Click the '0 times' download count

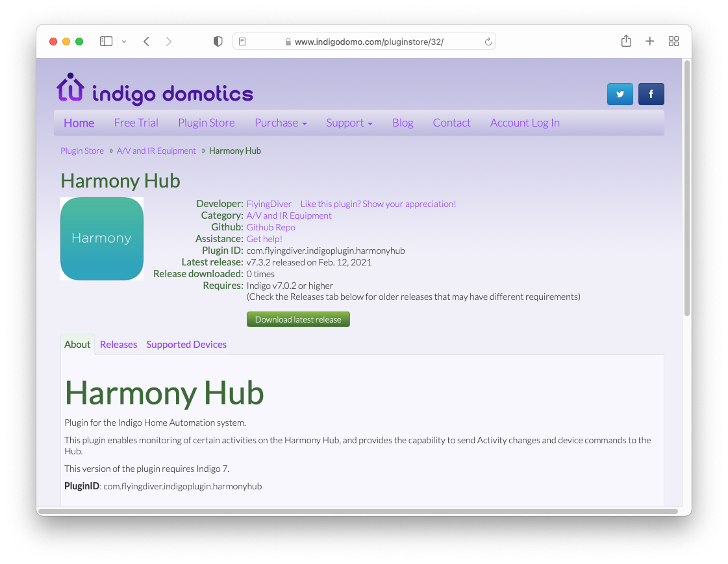coord(260,274)
